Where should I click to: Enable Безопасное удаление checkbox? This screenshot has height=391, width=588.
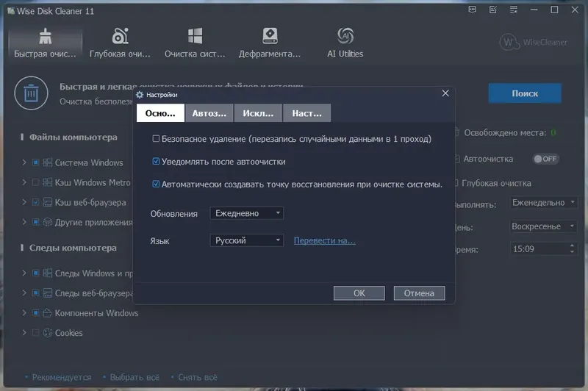coord(156,139)
